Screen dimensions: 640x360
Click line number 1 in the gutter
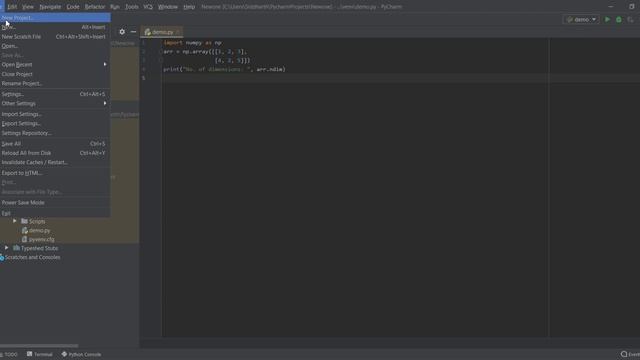pyautogui.click(x=144, y=43)
